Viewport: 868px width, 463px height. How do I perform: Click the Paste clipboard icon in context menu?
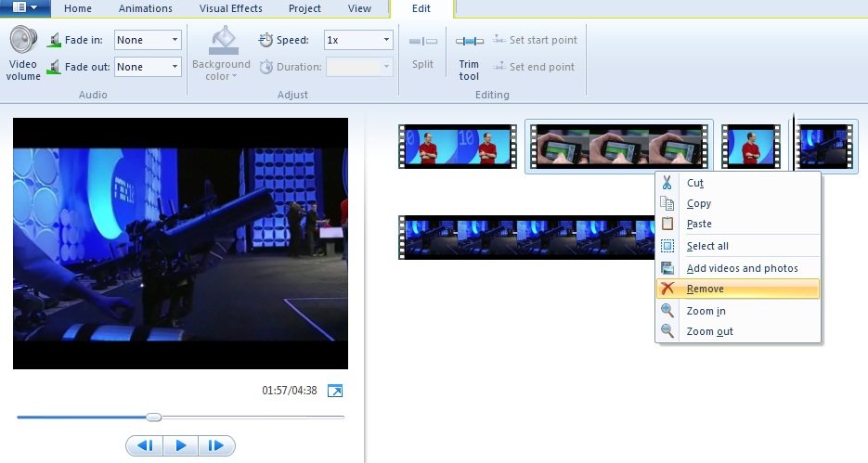[x=667, y=224]
